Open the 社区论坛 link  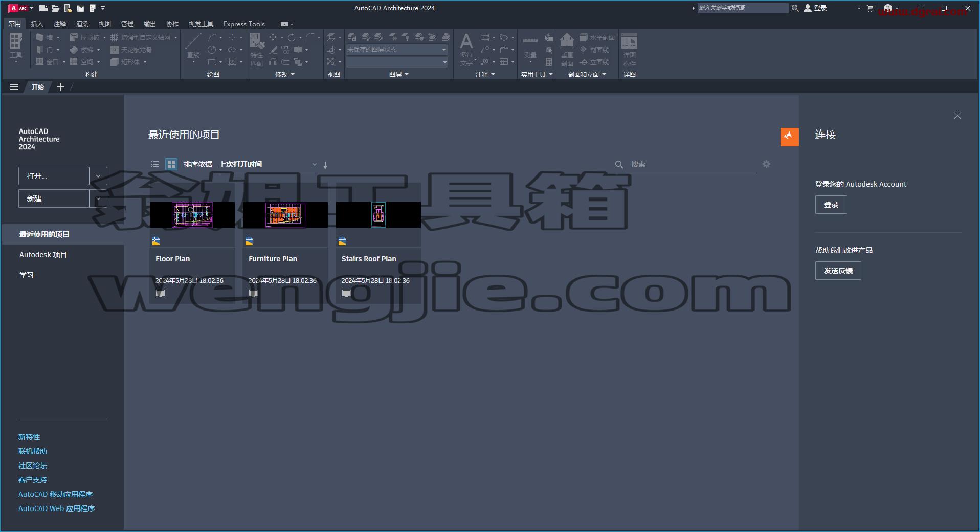33,465
